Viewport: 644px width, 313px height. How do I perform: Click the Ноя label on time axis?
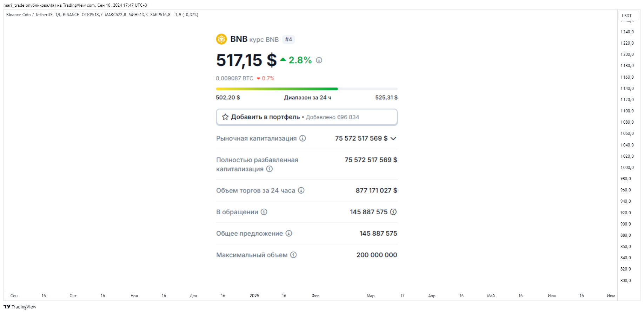pos(134,296)
